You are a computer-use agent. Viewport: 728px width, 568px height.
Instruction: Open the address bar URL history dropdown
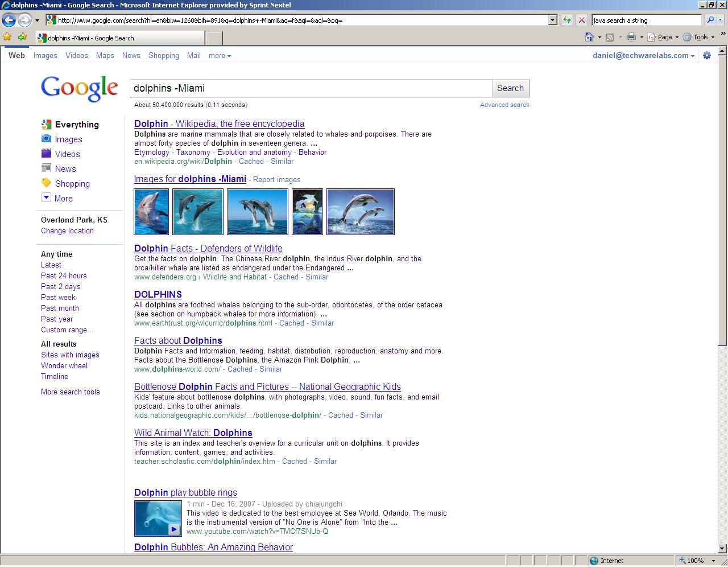[x=552, y=20]
